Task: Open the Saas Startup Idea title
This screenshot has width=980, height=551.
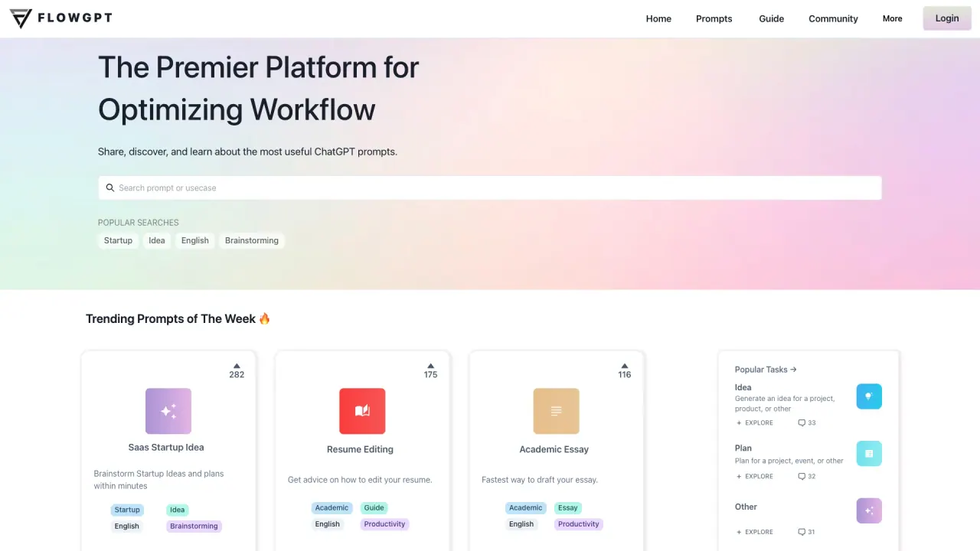Action: (166, 448)
